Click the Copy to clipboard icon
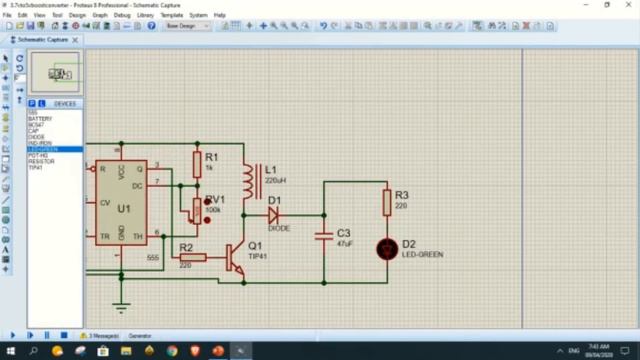This screenshot has height=360, width=640. click(358, 26)
